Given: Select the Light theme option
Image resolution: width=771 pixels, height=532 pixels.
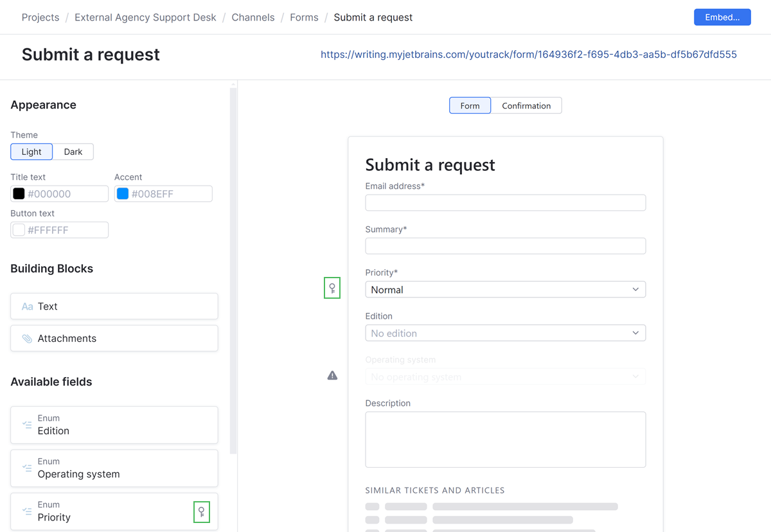Looking at the screenshot, I should [31, 152].
